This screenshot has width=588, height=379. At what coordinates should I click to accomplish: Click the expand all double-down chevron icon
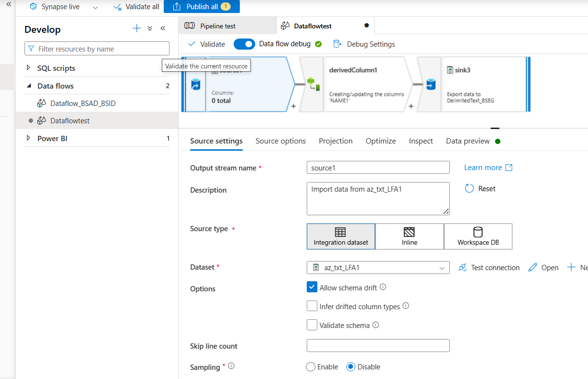point(150,28)
